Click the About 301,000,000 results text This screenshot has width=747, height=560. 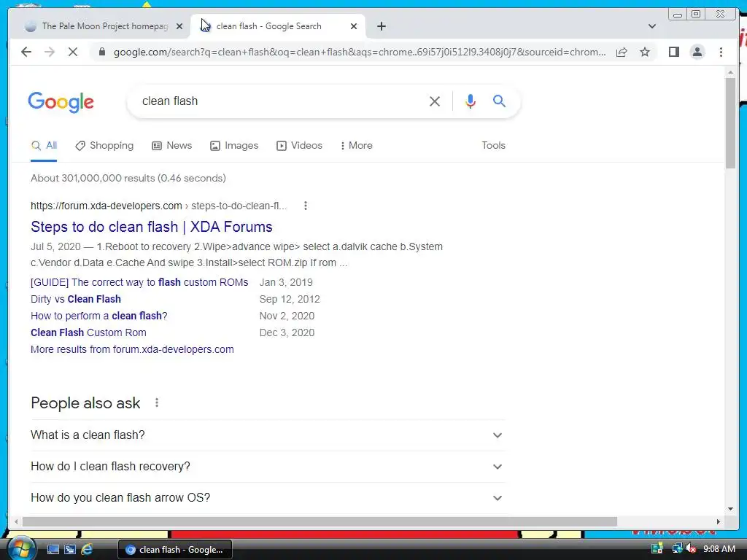(x=128, y=178)
